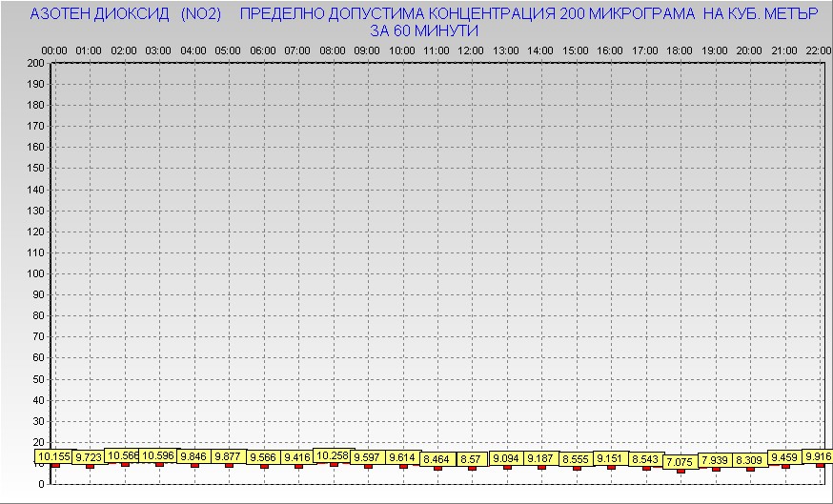Select the 8.57 data label
The image size is (833, 504).
pyautogui.click(x=471, y=459)
